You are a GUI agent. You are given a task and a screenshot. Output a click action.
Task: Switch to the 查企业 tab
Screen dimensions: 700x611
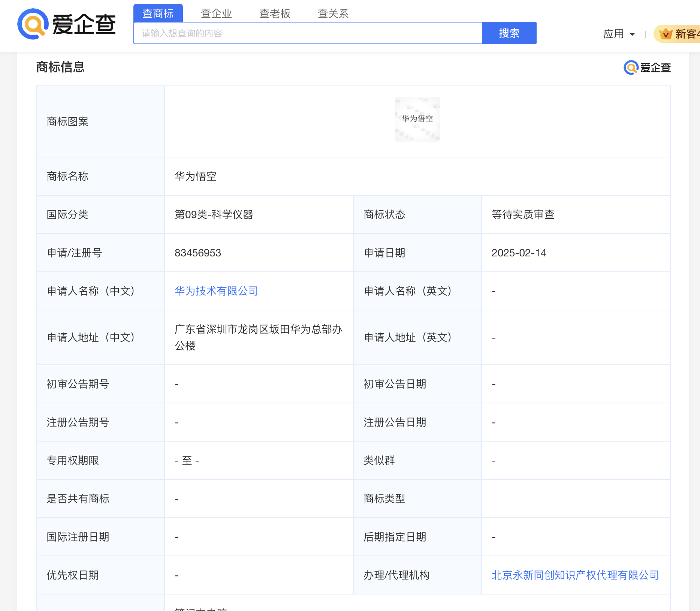pyautogui.click(x=216, y=13)
